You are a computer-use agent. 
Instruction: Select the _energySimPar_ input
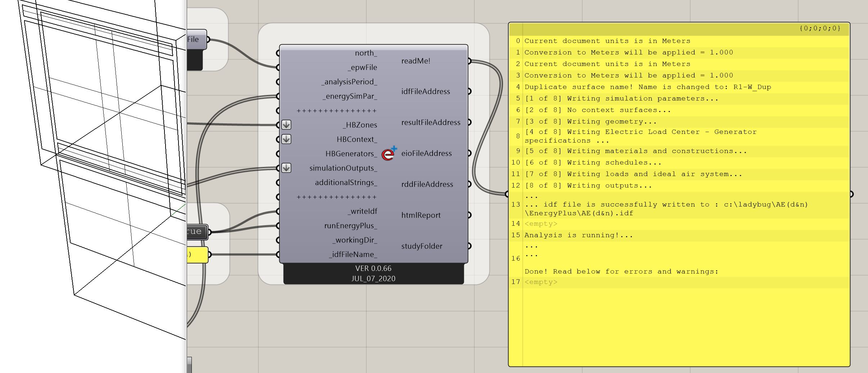coord(350,96)
